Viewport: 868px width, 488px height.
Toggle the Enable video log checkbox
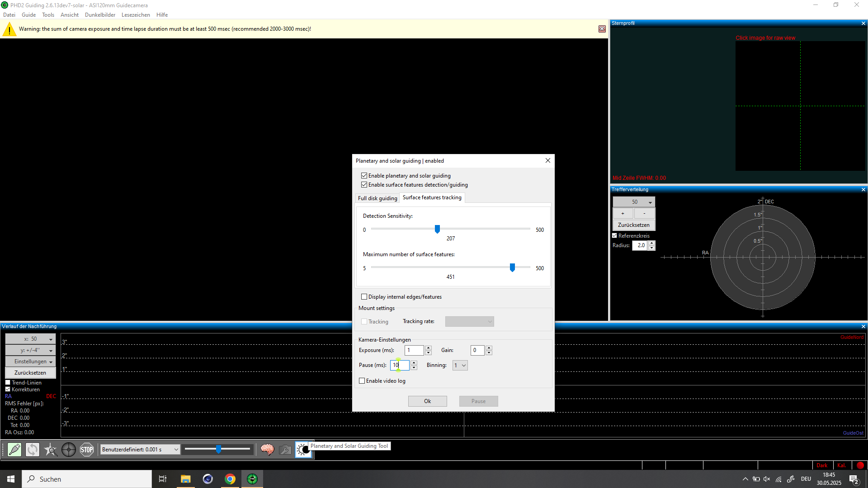coord(362,381)
